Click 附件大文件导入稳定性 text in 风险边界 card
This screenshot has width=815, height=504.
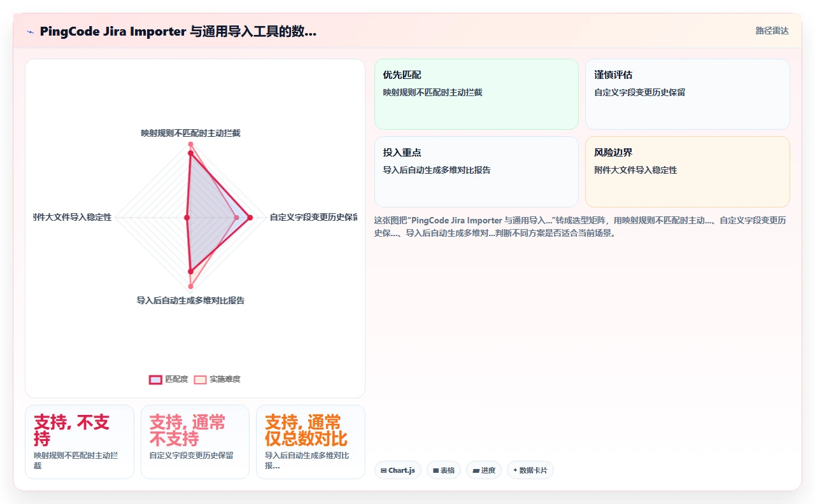tap(635, 170)
